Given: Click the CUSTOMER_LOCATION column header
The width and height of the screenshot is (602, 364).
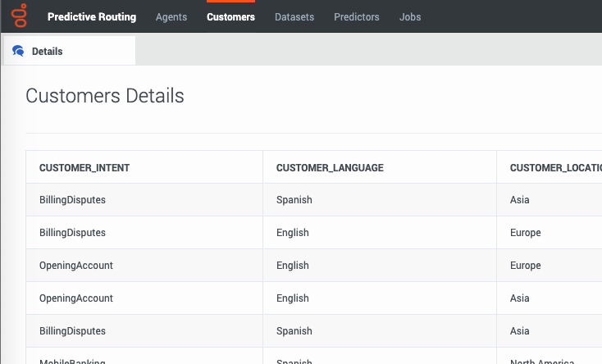Looking at the screenshot, I should pos(555,168).
